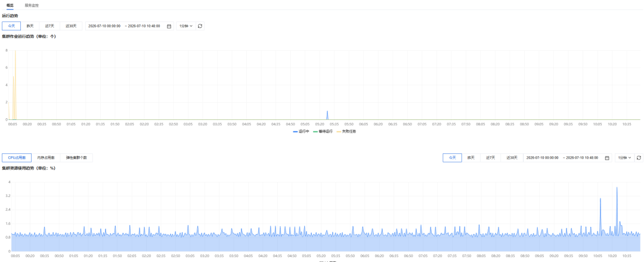The width and height of the screenshot is (644, 262).
Task: Open the 概览 tab
Action: click(10, 5)
